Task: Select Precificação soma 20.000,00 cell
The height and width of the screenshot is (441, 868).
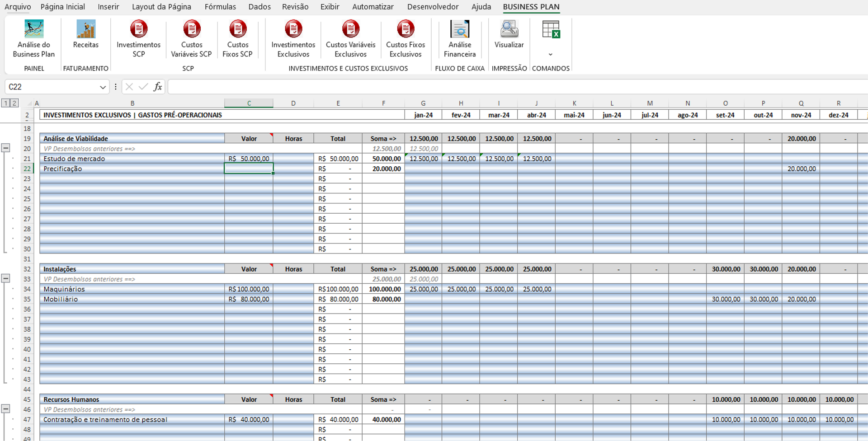Action: click(x=383, y=169)
